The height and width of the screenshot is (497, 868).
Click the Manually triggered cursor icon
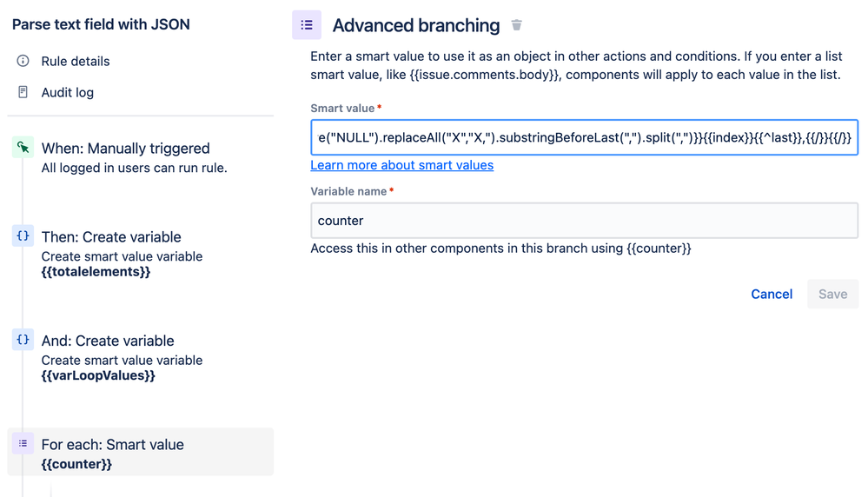click(23, 148)
